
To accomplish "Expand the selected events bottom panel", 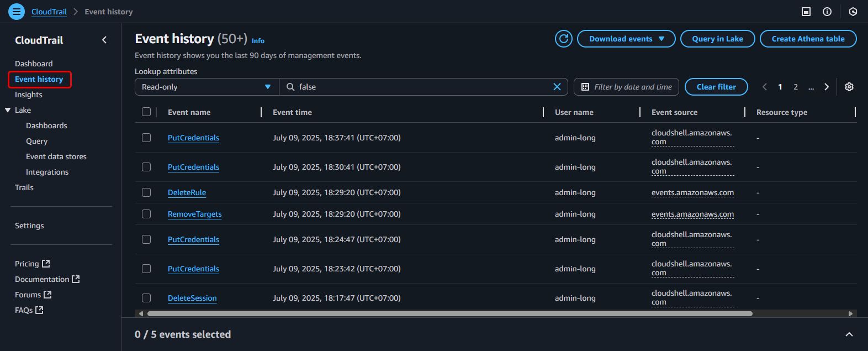I will coord(849,334).
